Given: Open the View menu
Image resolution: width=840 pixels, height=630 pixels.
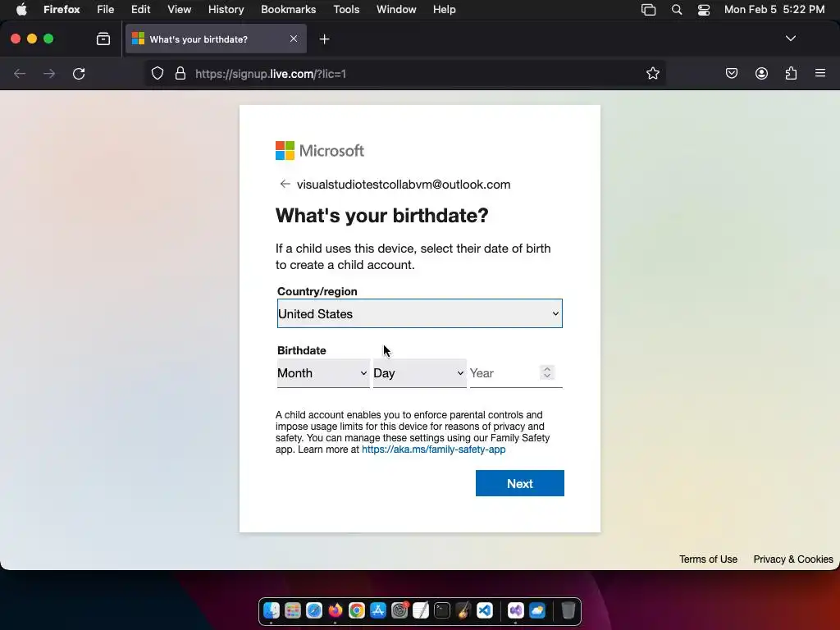Looking at the screenshot, I should click(180, 10).
